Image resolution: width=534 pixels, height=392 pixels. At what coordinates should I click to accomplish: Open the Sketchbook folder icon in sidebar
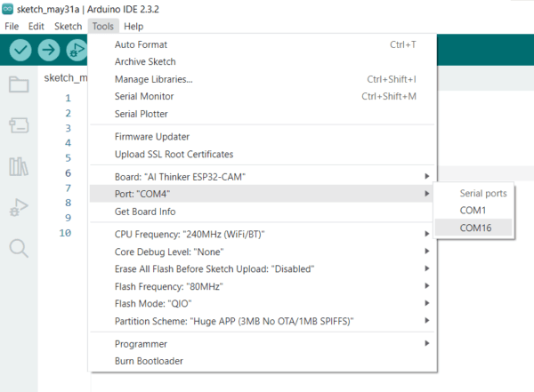coord(19,84)
